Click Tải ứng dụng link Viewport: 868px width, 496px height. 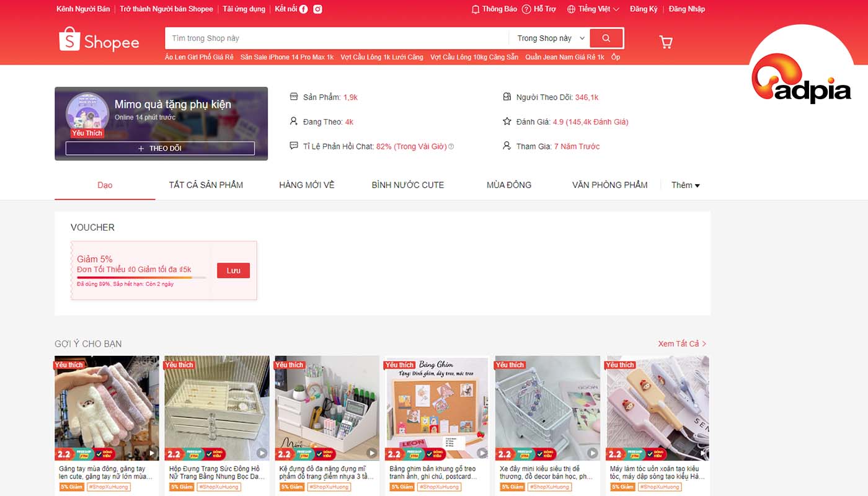(244, 9)
